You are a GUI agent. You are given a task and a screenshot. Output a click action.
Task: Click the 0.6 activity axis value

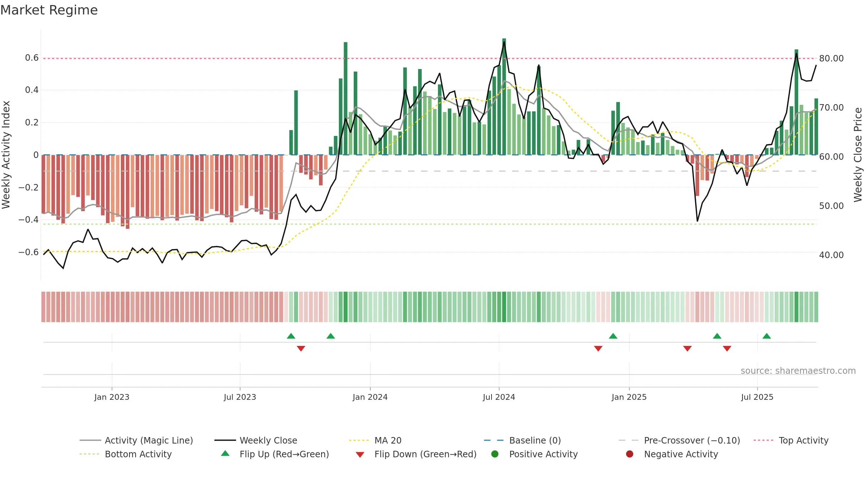[x=31, y=57]
